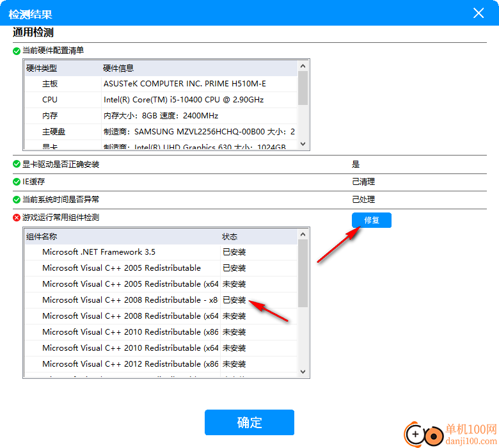Image resolution: width=499 pixels, height=448 pixels.
Task: Select Visual C++ 2010 Redistributable (x86 row
Action: coord(161,332)
